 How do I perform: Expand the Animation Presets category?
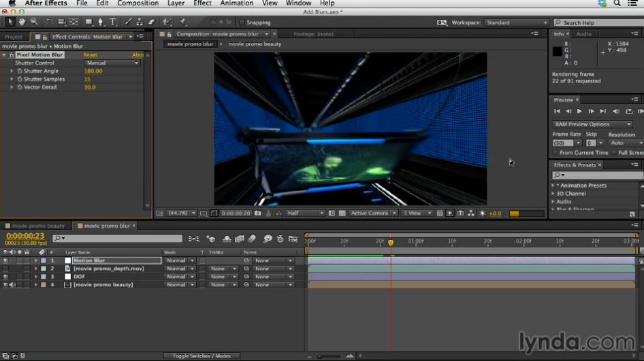click(x=553, y=186)
